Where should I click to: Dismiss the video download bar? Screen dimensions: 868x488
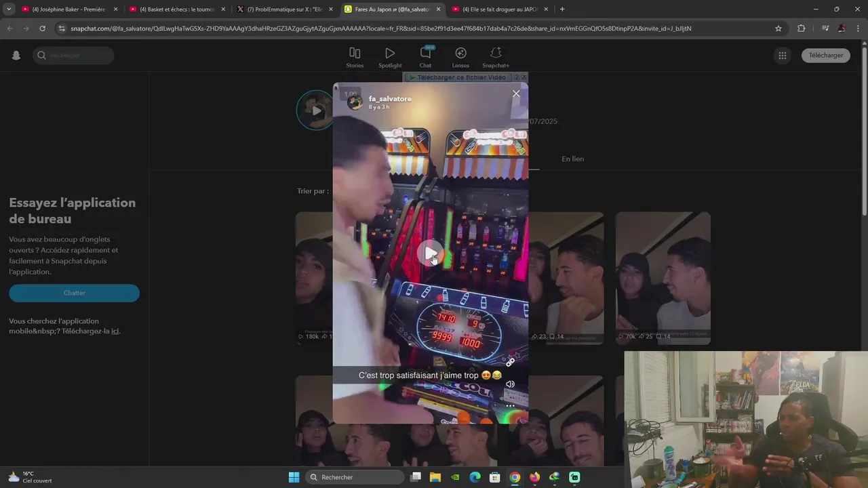click(x=524, y=77)
